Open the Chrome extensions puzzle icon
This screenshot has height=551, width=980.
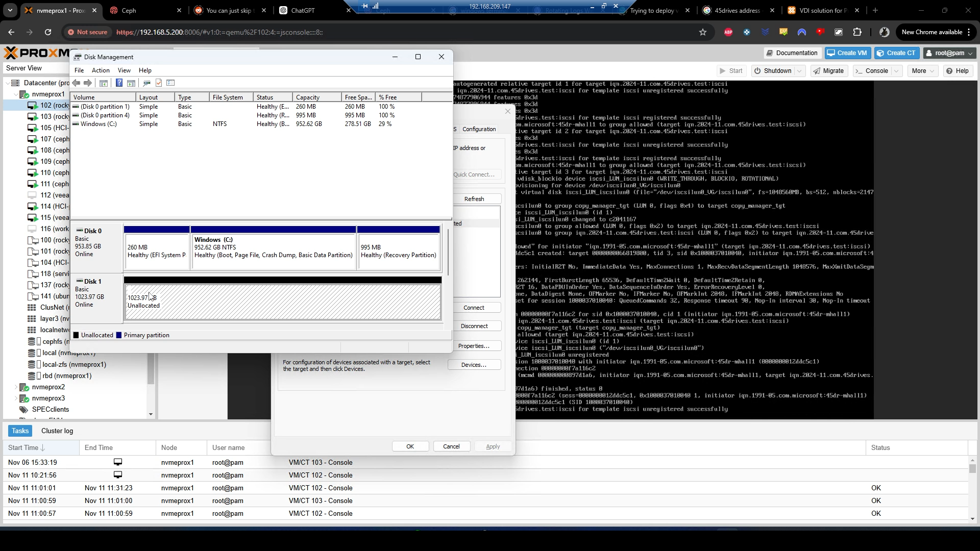(857, 32)
